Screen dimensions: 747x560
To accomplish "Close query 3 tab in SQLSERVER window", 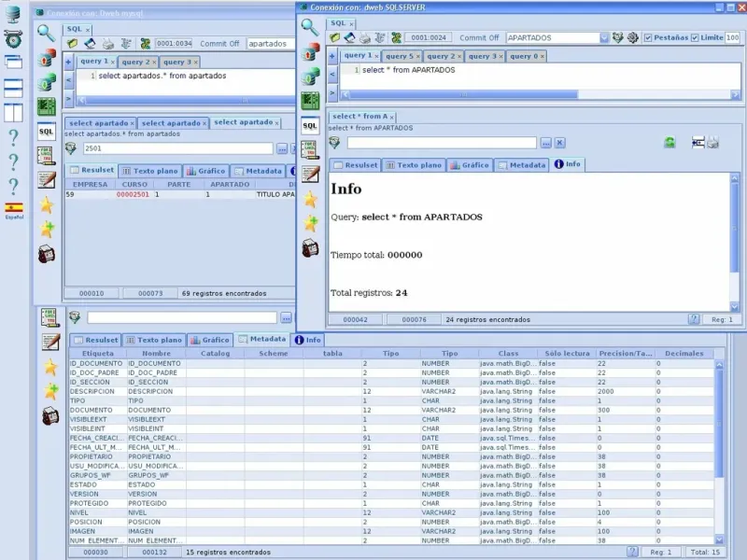I will pyautogui.click(x=500, y=57).
